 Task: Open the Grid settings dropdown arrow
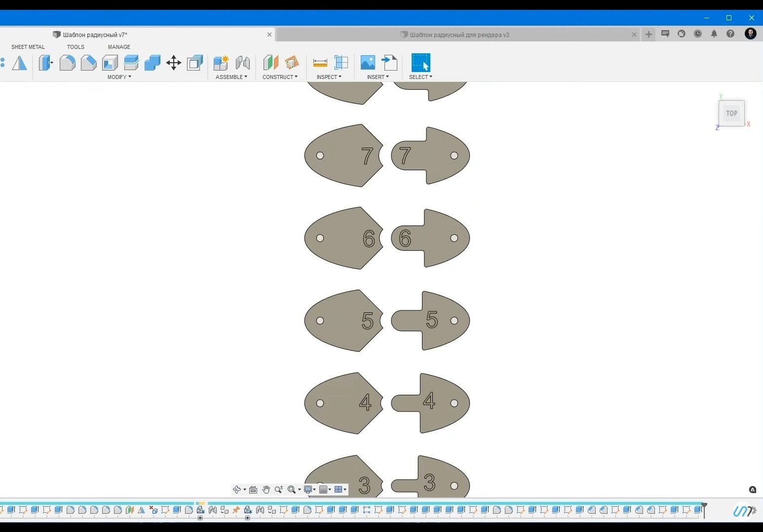point(330,490)
